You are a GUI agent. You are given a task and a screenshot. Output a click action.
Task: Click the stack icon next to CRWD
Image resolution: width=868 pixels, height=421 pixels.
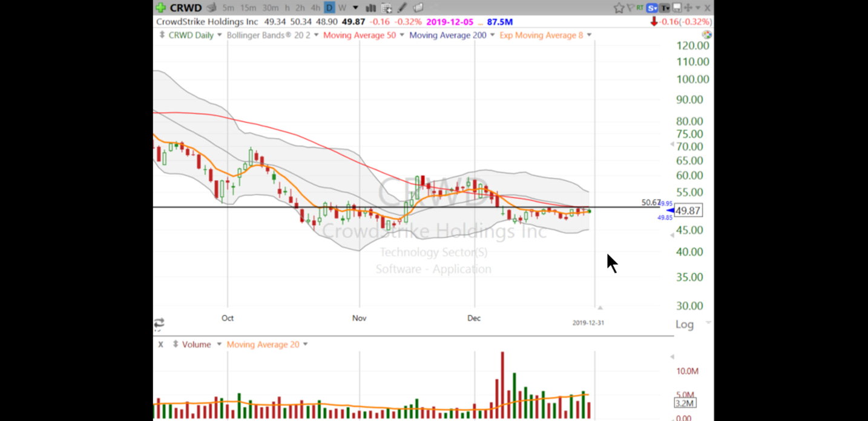pyautogui.click(x=211, y=8)
